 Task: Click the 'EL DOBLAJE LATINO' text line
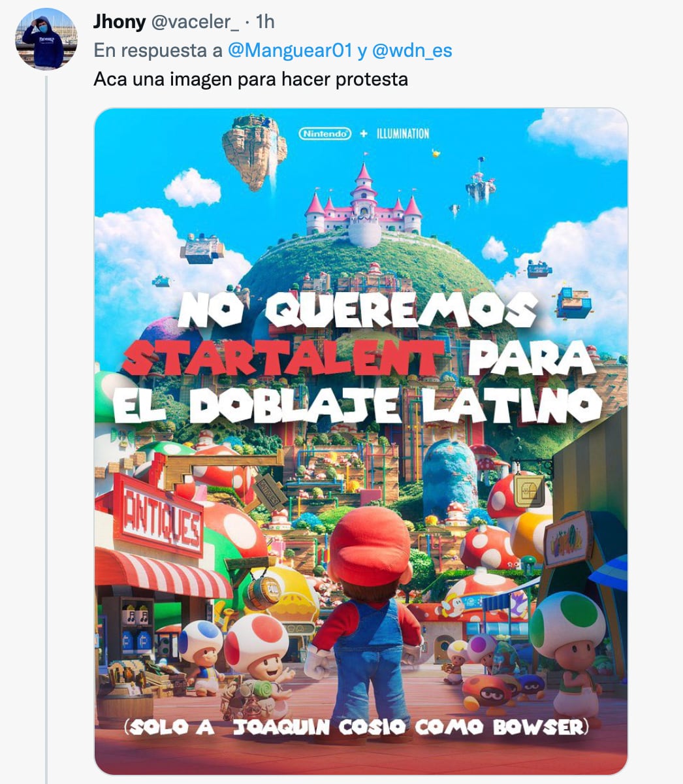(357, 404)
